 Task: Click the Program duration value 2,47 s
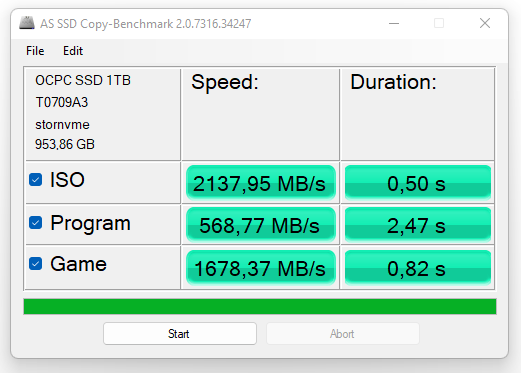(418, 225)
